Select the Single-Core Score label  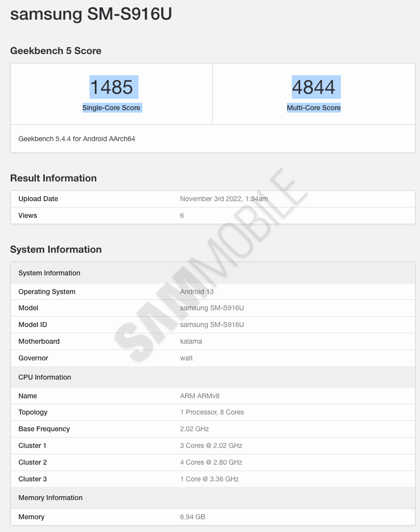(112, 108)
